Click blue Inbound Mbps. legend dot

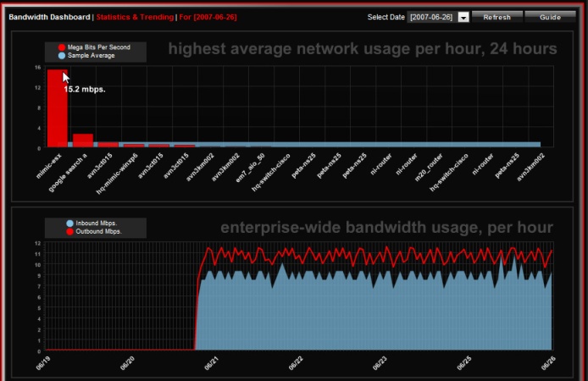point(69,224)
